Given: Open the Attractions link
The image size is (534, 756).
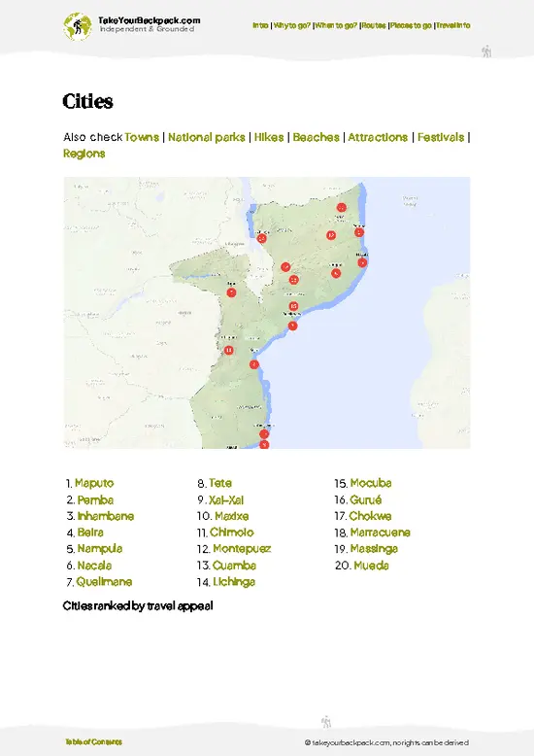Looking at the screenshot, I should point(378,137).
